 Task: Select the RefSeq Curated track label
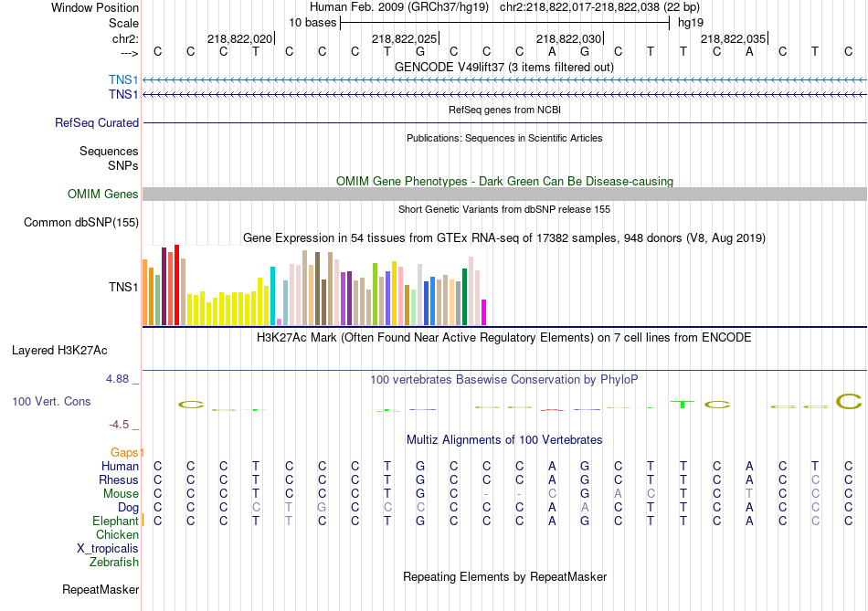click(x=97, y=122)
